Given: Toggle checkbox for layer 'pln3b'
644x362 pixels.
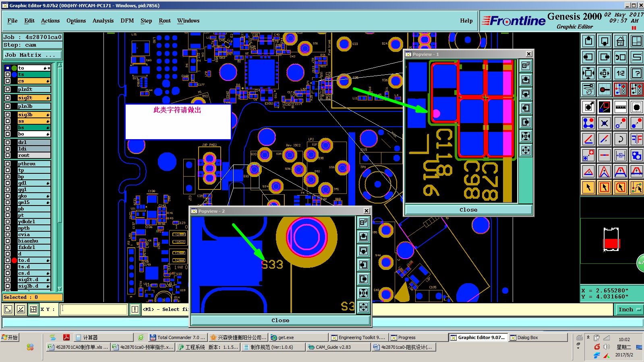Looking at the screenshot, I should (8, 106).
